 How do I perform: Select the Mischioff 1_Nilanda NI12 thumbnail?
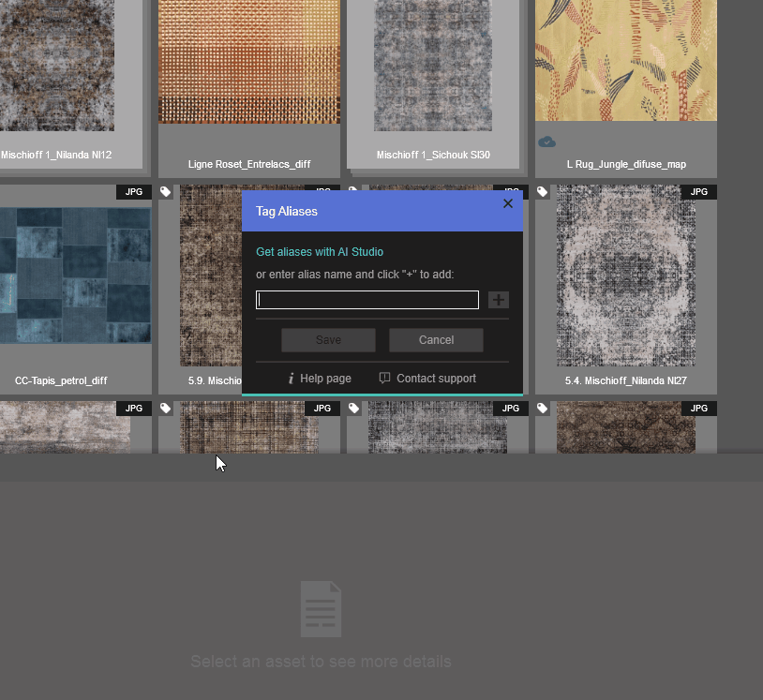(x=56, y=66)
